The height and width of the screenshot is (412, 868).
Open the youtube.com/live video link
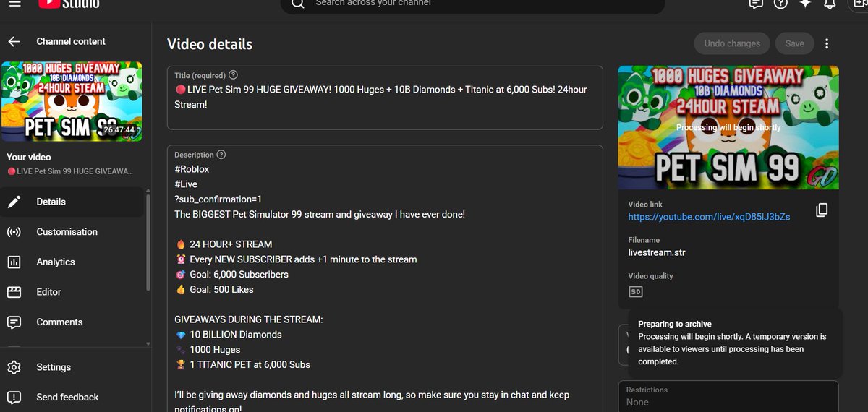tap(709, 217)
